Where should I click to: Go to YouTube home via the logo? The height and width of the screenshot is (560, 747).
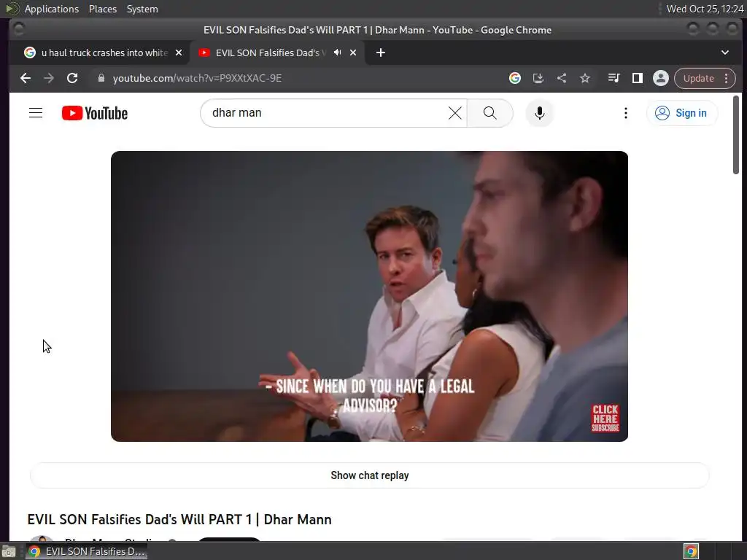(95, 113)
